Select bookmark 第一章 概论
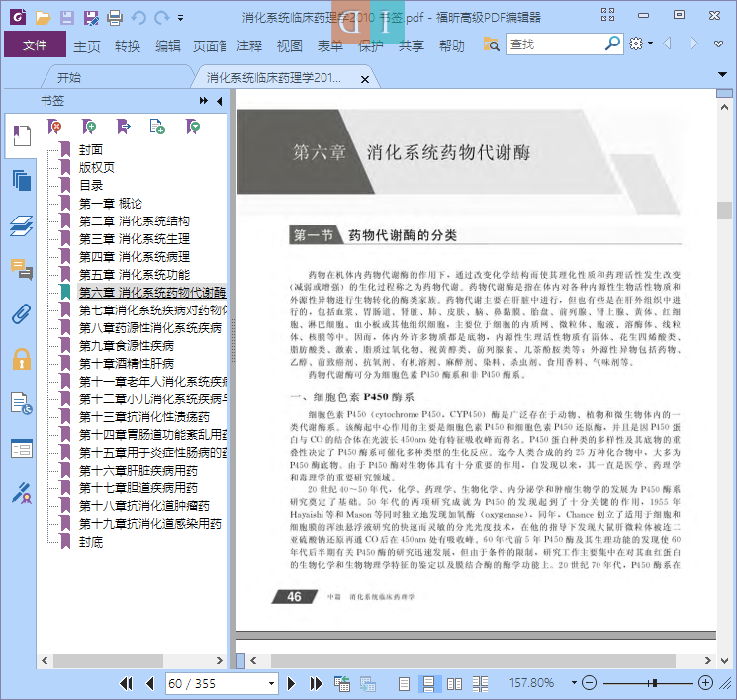 [111, 204]
